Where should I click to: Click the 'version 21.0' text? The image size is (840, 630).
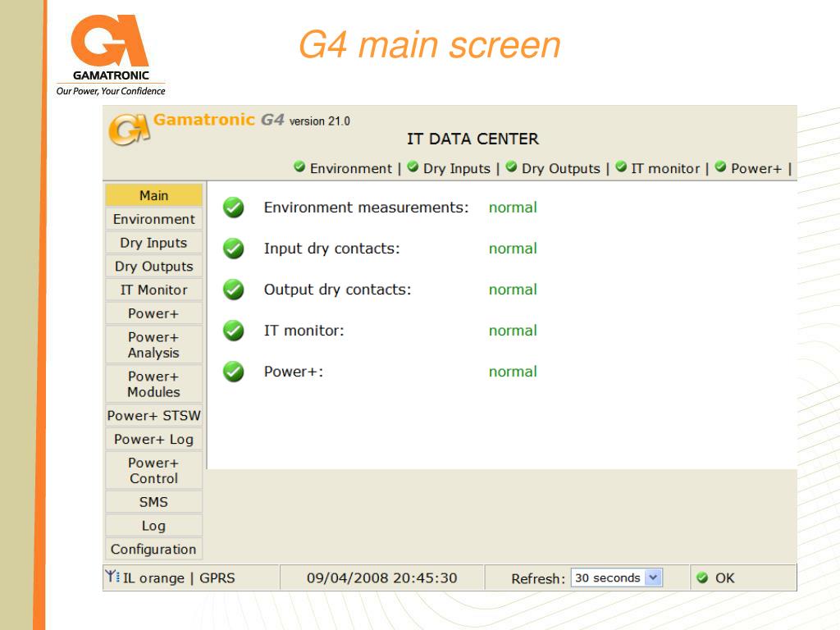320,121
